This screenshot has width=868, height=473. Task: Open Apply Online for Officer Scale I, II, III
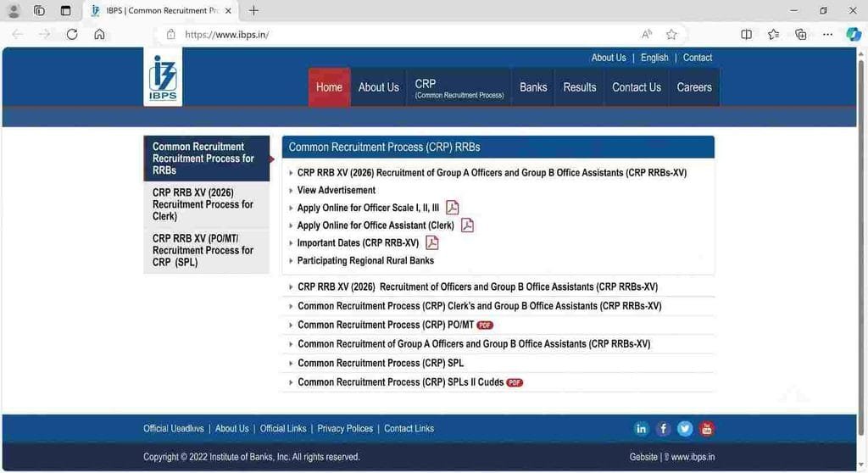368,208
